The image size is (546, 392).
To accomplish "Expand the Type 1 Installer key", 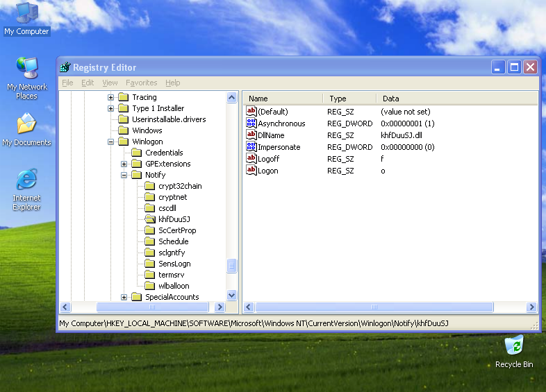I will [110, 108].
